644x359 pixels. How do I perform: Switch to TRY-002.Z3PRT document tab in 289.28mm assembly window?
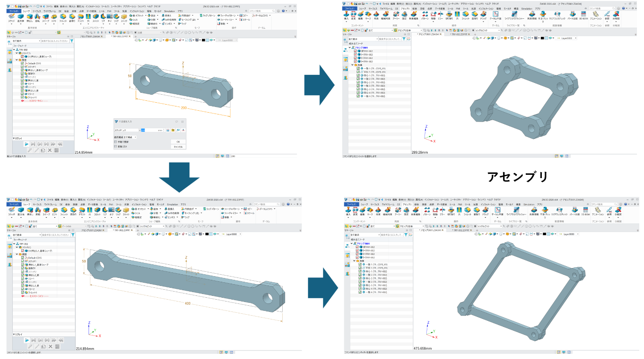click(459, 34)
